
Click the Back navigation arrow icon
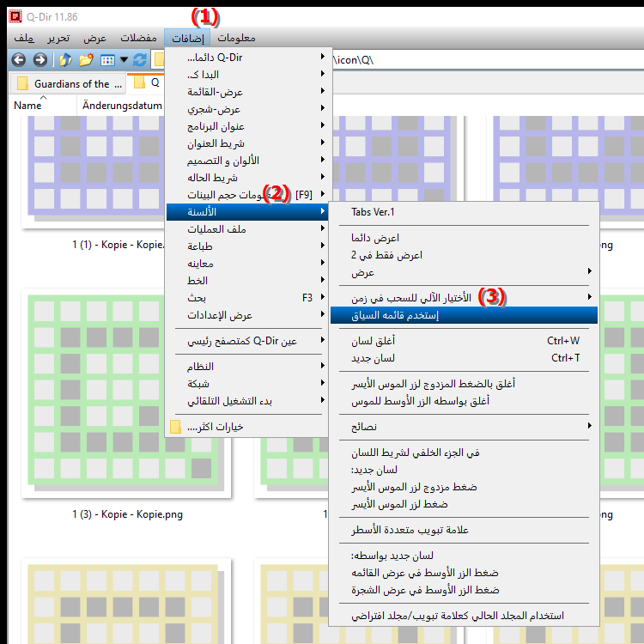pos(19,60)
